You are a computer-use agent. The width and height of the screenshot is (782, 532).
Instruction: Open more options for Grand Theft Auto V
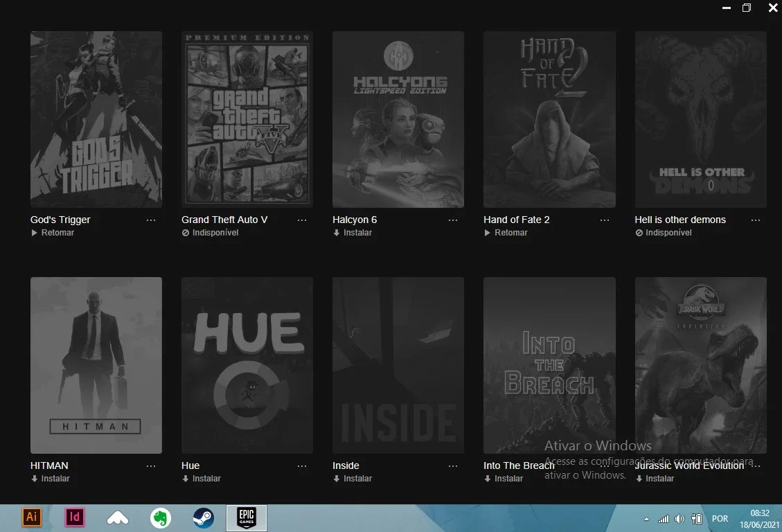pos(302,220)
